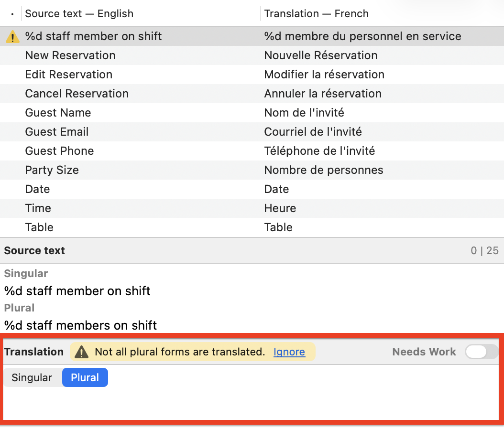Click into the empty plural translation text field
This screenshot has height=429, width=504.
pos(252,403)
